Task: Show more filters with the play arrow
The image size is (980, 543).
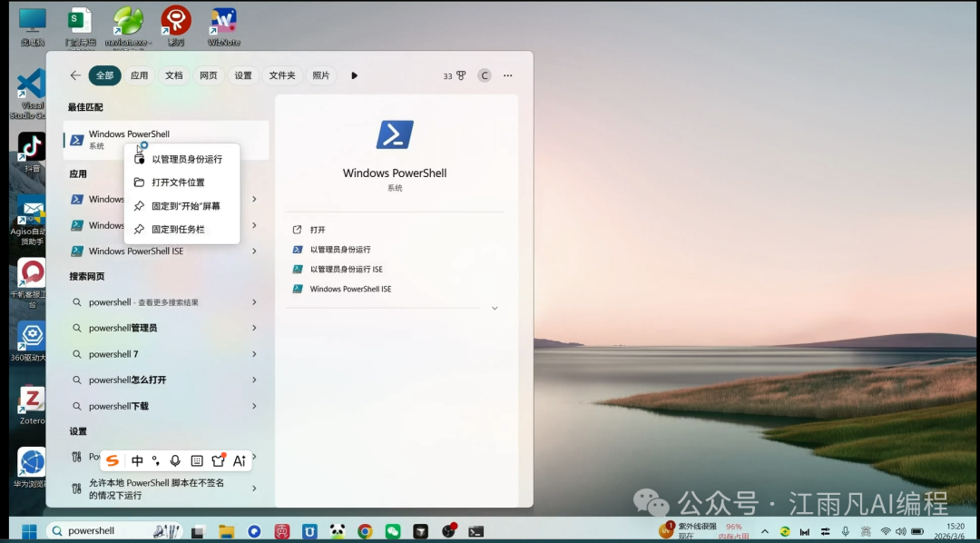Action: click(355, 75)
